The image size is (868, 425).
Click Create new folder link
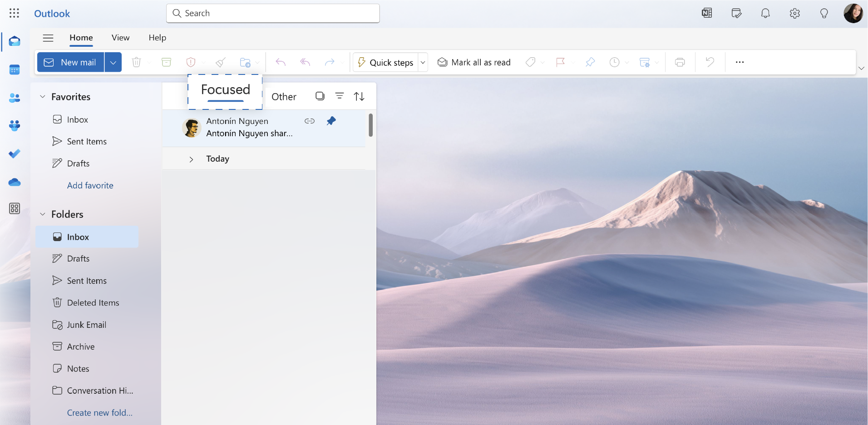100,413
